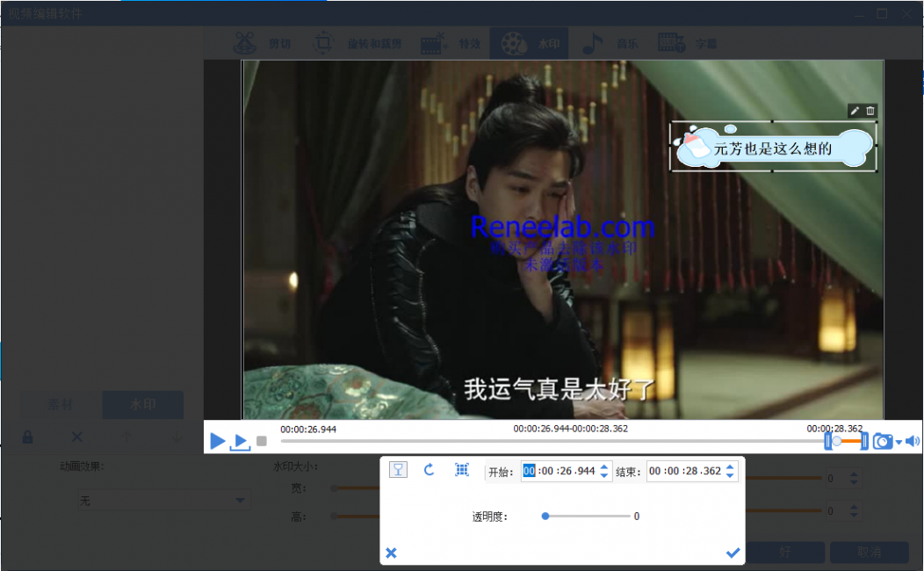Screen dimensions: 924x571
Task: Move the item down with the down arrow
Action: 177,437
